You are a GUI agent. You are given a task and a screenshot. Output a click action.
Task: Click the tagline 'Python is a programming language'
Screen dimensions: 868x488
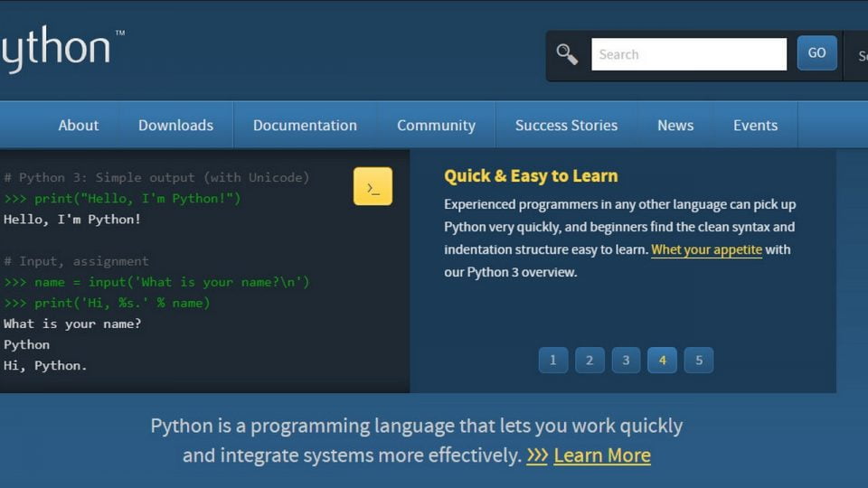416,426
